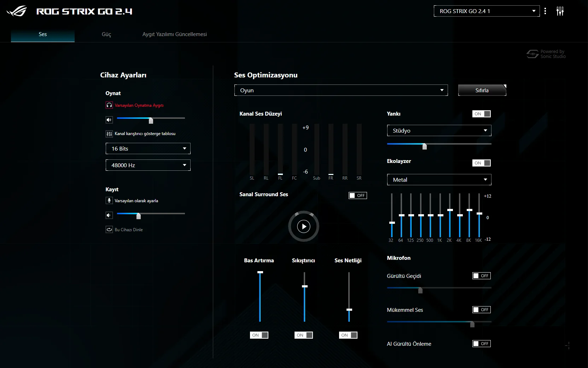Screen dimensions: 588x368
Task: Open the Oyun sound profile dropdown
Action: (341, 90)
